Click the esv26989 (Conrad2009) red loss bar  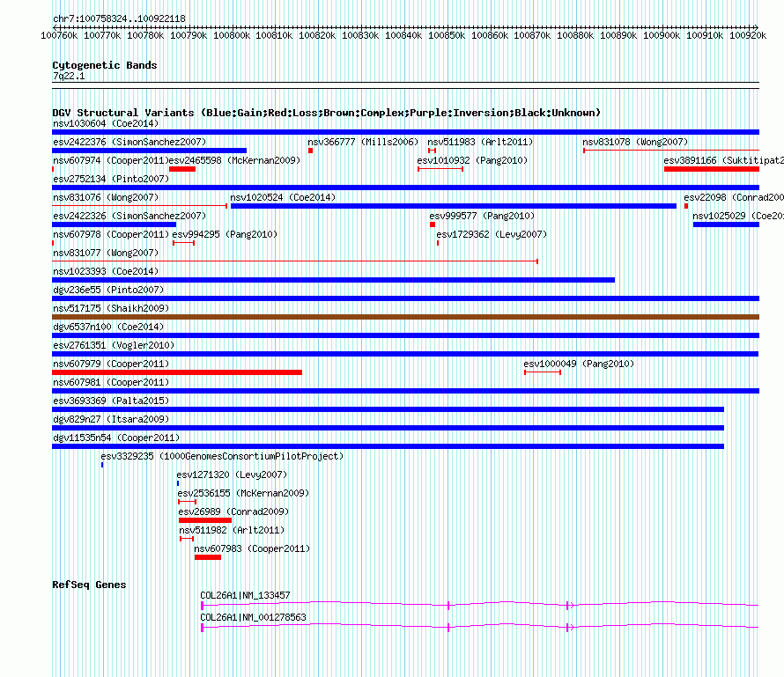[205, 520]
